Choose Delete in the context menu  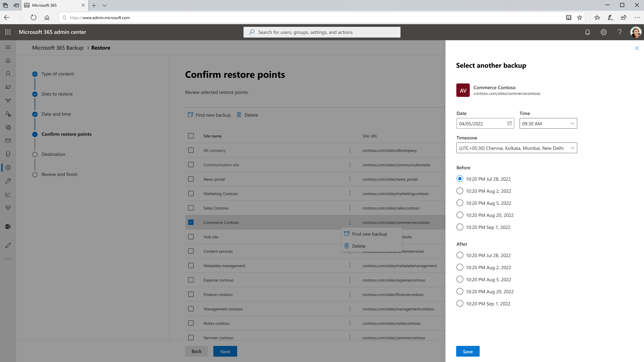pyautogui.click(x=359, y=246)
